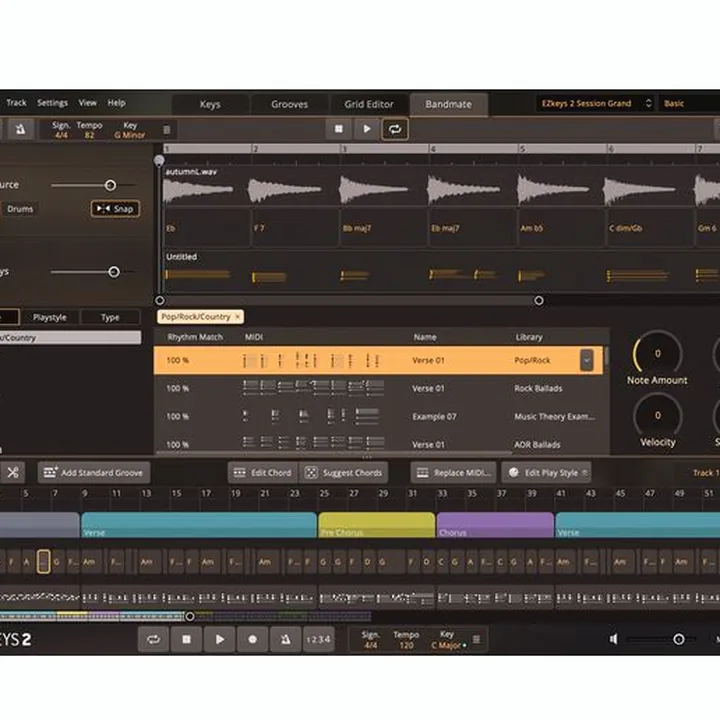
Task: Switch to the Grid Editor tab
Action: (369, 104)
